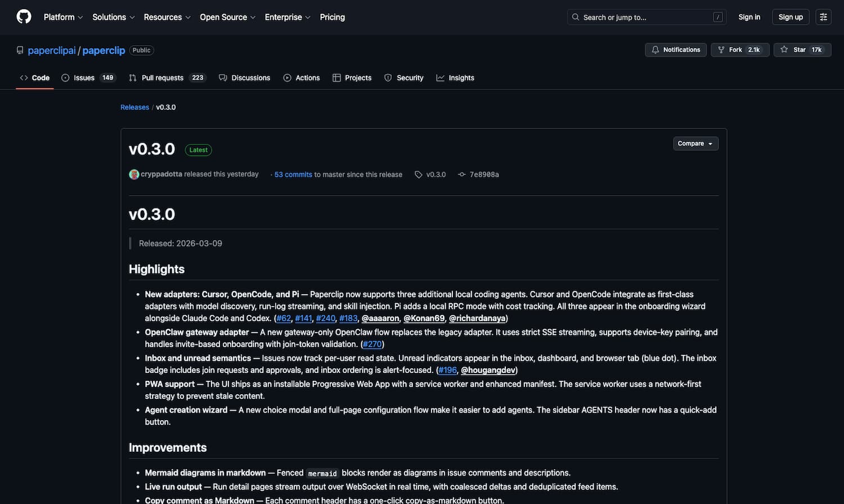Open pull request #270
The width and height of the screenshot is (844, 504).
coord(372,344)
